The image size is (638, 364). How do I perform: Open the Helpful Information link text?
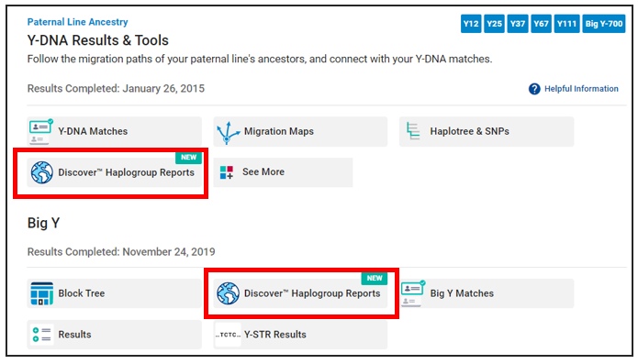tap(581, 89)
